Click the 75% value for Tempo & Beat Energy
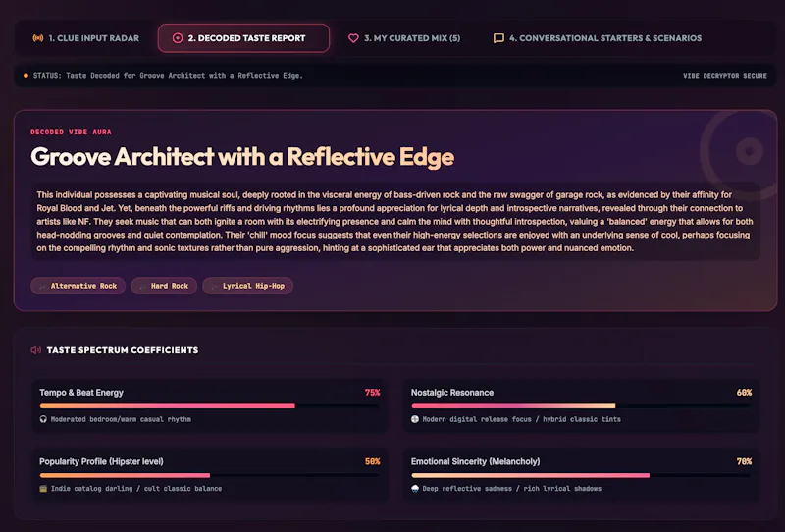This screenshot has height=532, width=785. click(x=372, y=393)
